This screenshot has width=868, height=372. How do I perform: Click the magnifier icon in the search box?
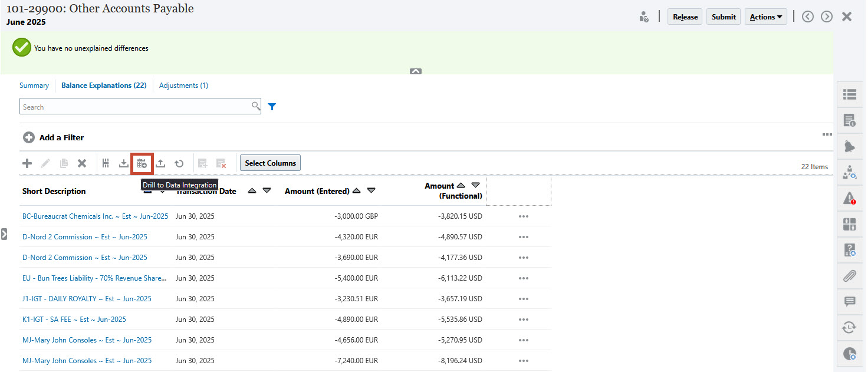click(256, 106)
